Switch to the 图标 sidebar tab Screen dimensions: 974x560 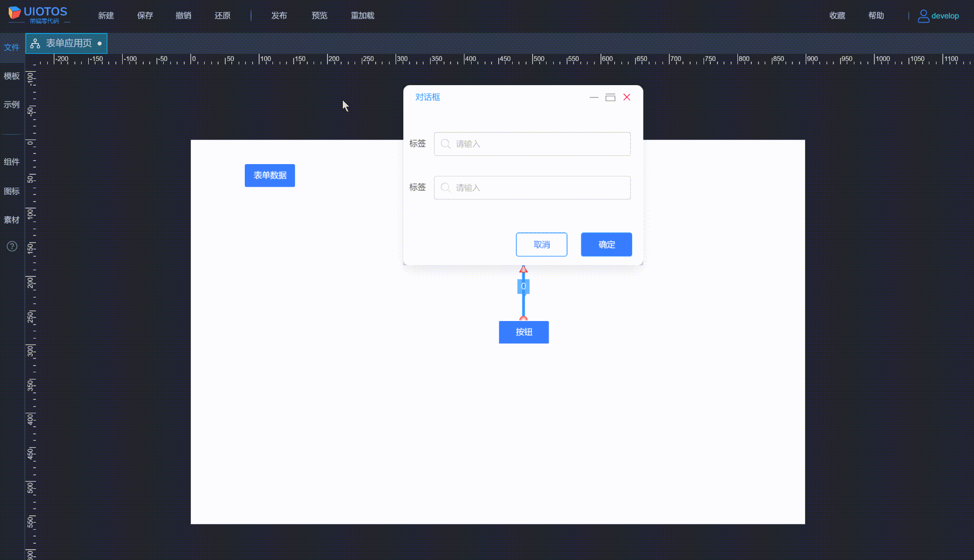tap(12, 191)
